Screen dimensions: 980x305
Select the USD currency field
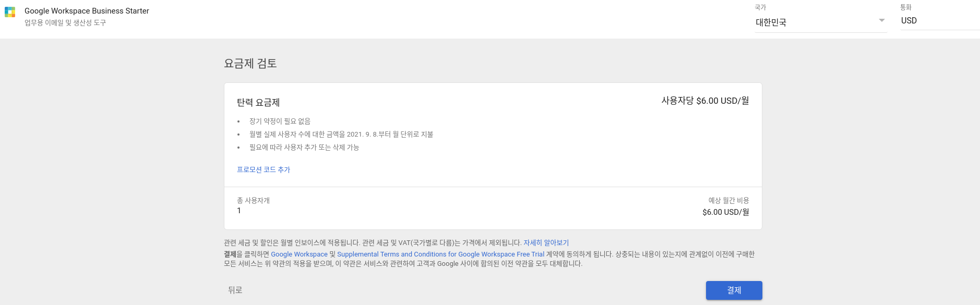point(939,21)
